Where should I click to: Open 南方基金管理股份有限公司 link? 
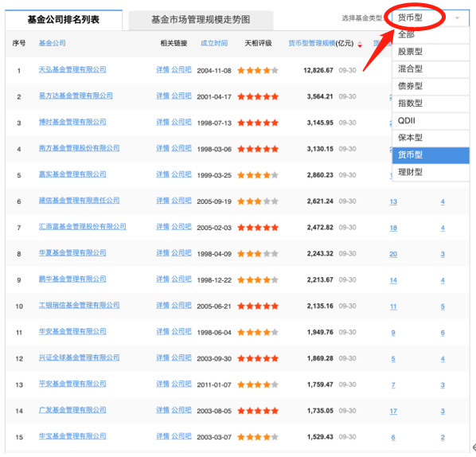tap(79, 148)
